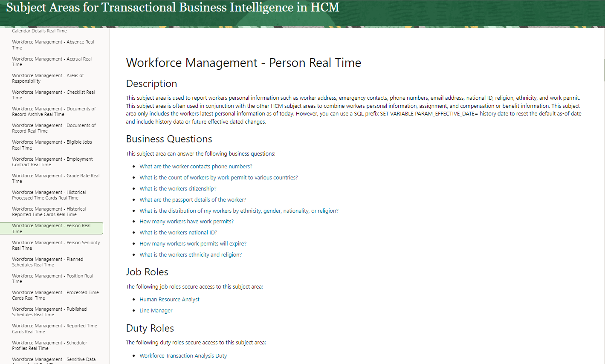Open the workers citizenship business question

[x=178, y=188]
